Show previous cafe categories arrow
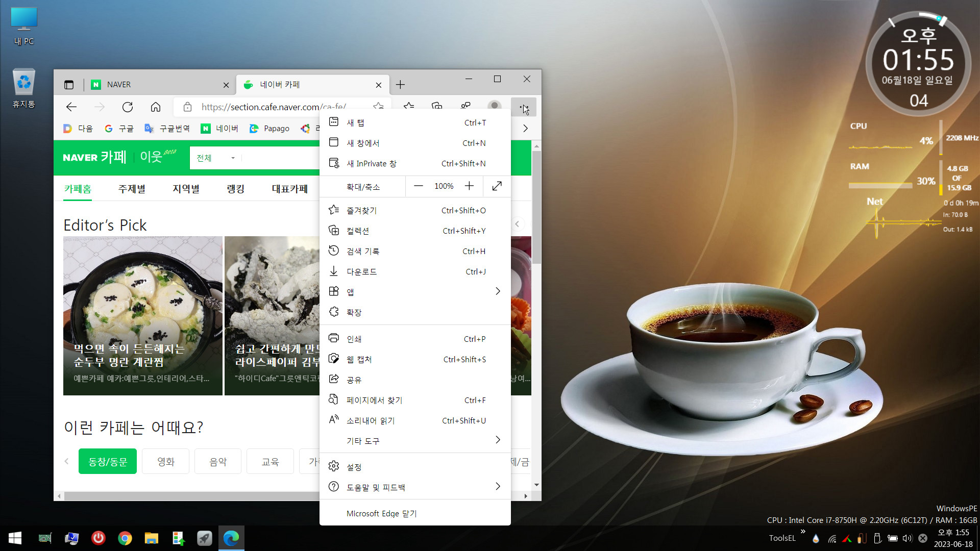This screenshot has width=980, height=551. pyautogui.click(x=66, y=461)
